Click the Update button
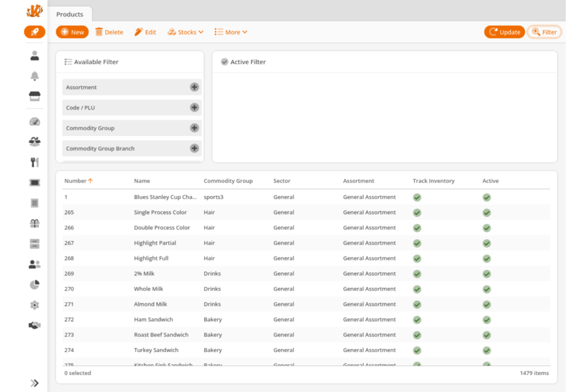 (505, 32)
